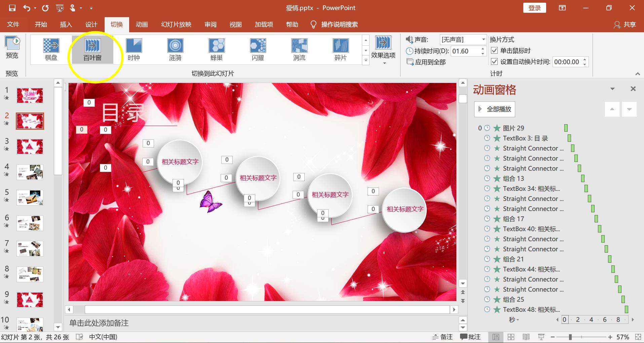Switch to slide sorter view in status bar

(511, 337)
